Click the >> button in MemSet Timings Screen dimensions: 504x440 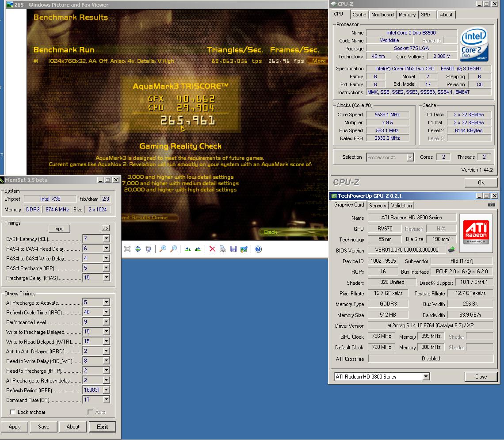point(105,228)
